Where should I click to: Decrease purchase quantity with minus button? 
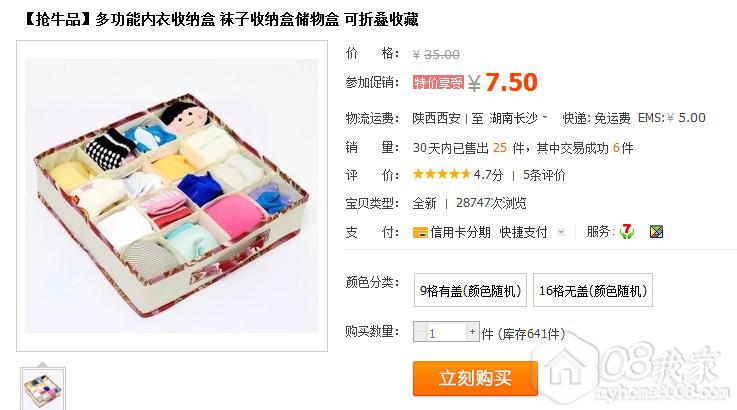click(x=420, y=331)
